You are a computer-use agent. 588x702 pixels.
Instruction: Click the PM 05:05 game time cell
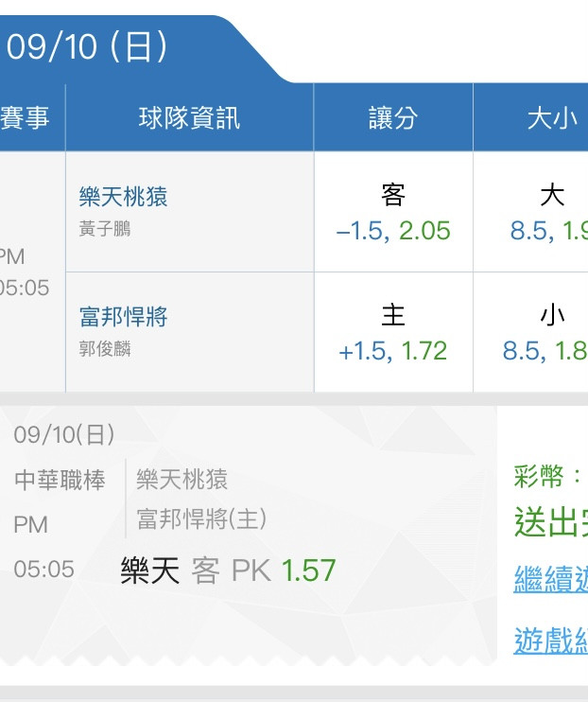pyautogui.click(x=25, y=272)
